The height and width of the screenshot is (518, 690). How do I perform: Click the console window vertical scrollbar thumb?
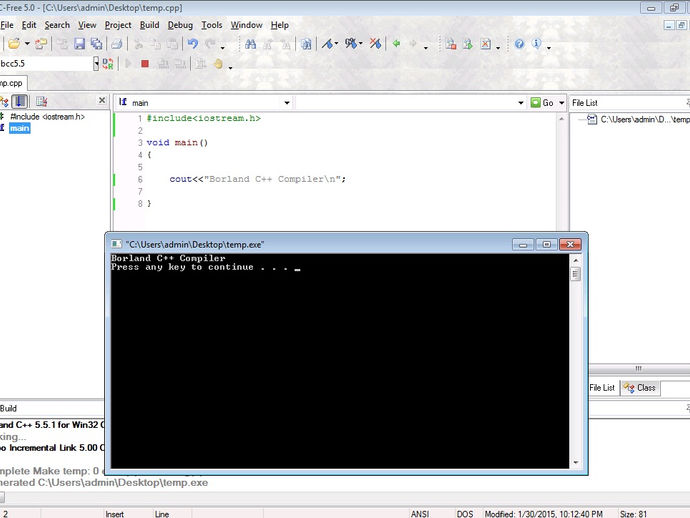click(575, 275)
